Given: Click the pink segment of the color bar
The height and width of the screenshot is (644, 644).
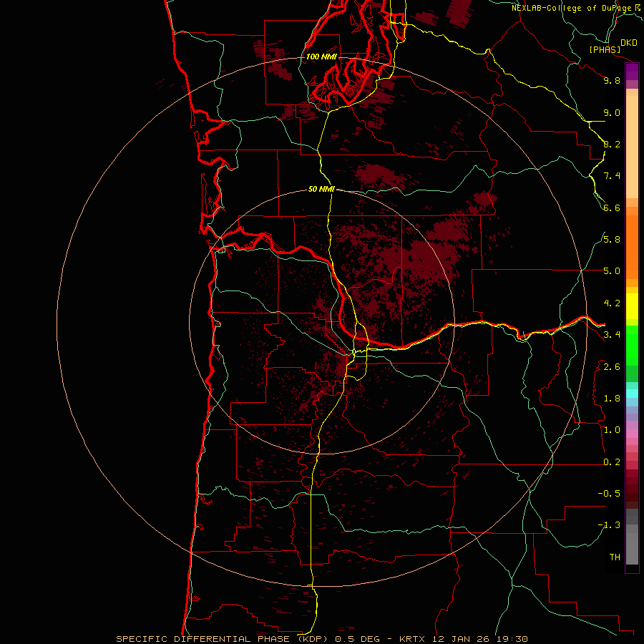Looking at the screenshot, I should coord(632,434).
